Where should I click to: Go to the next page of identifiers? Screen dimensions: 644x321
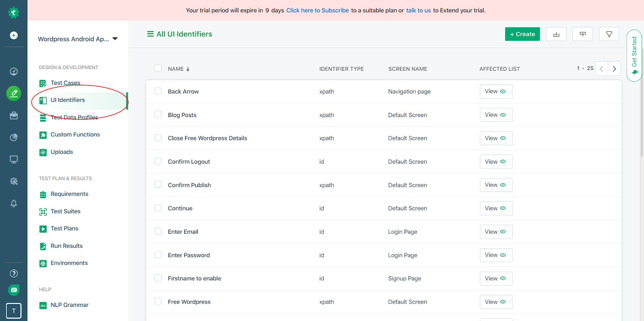tap(614, 69)
